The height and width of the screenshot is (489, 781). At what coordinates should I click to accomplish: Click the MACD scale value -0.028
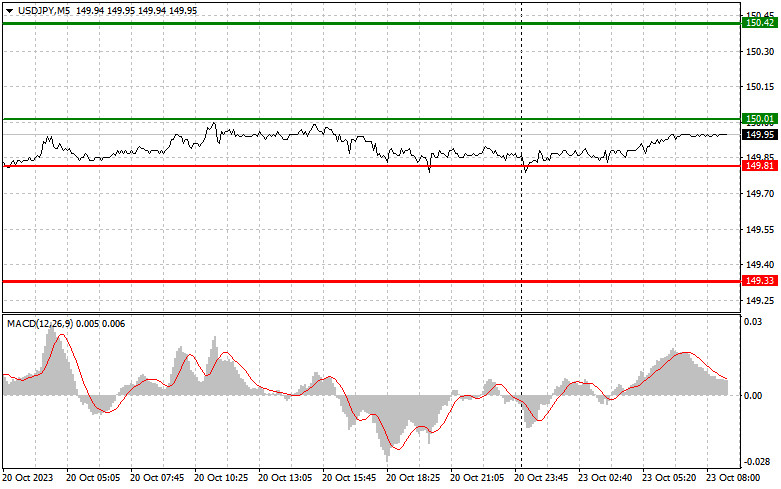pos(756,462)
